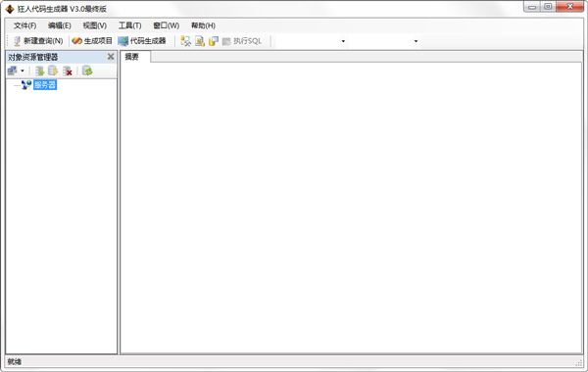Minimize the 狂人代码生成器 window
The width and height of the screenshot is (588, 372).
pyautogui.click(x=532, y=7)
